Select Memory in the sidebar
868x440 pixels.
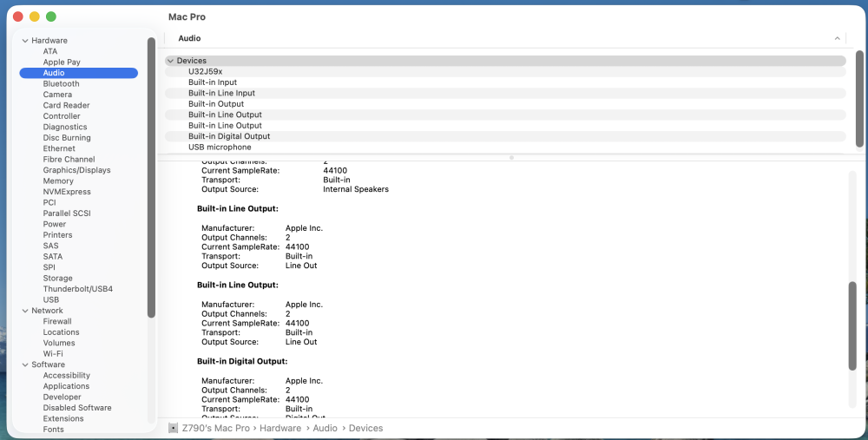click(58, 181)
